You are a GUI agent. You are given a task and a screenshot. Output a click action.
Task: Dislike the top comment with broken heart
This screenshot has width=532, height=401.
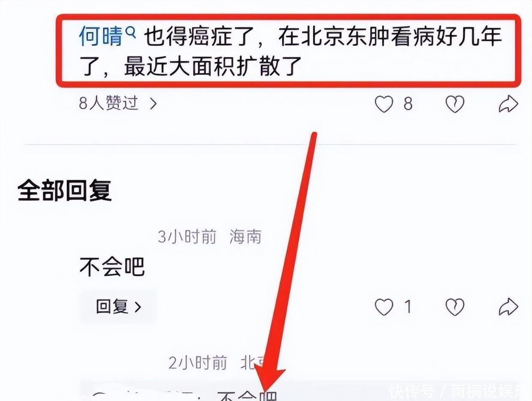click(455, 104)
